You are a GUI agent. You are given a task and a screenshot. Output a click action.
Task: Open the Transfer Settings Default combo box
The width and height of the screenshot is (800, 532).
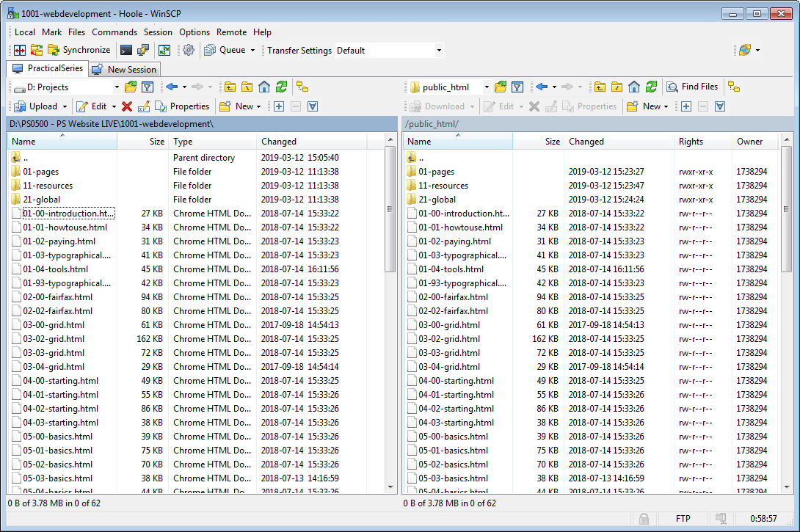[x=389, y=51]
